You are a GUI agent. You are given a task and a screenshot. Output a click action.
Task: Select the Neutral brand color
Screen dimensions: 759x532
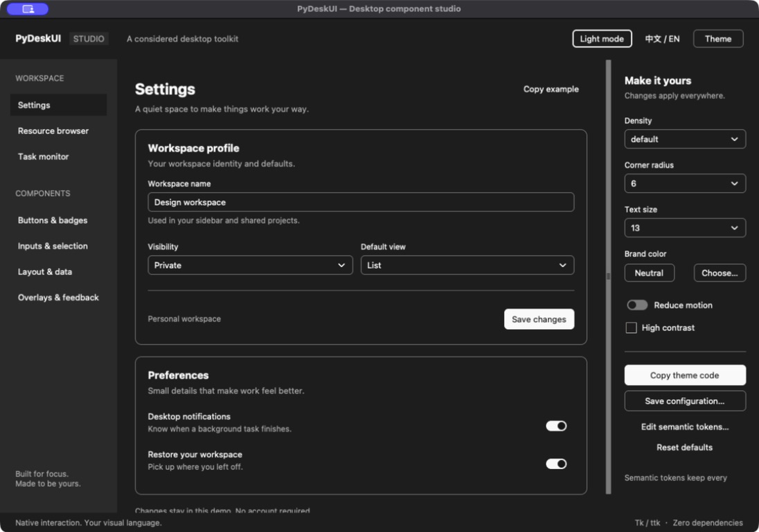[649, 273]
